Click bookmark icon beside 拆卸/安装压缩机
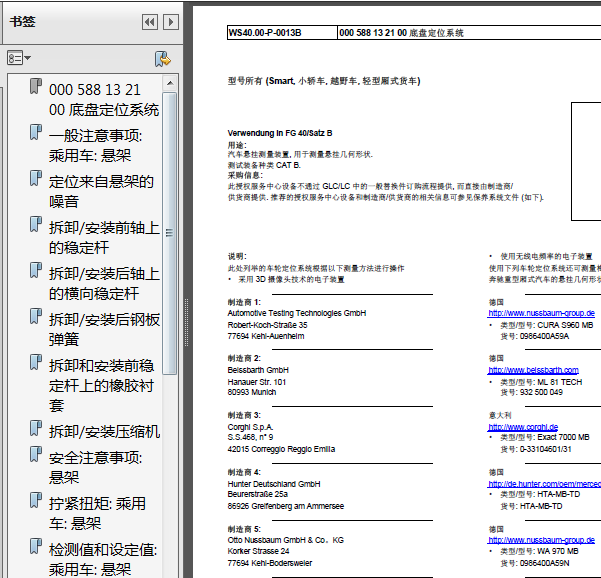Viewport: 601px width, 578px height. point(36,429)
